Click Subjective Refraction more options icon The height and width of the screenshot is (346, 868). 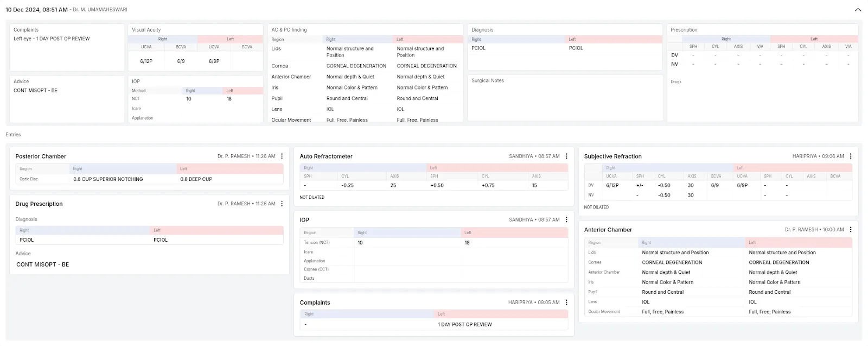[851, 156]
